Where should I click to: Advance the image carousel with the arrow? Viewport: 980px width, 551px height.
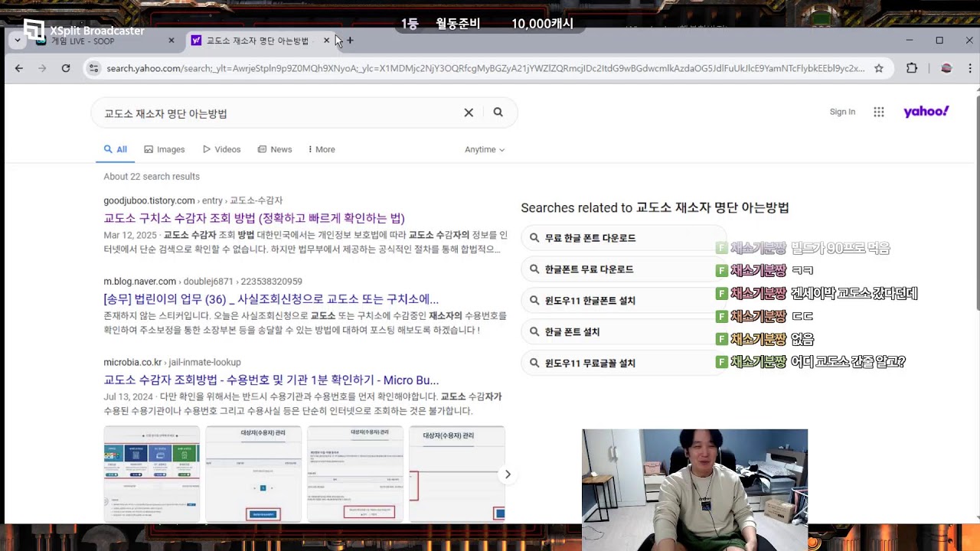point(508,474)
